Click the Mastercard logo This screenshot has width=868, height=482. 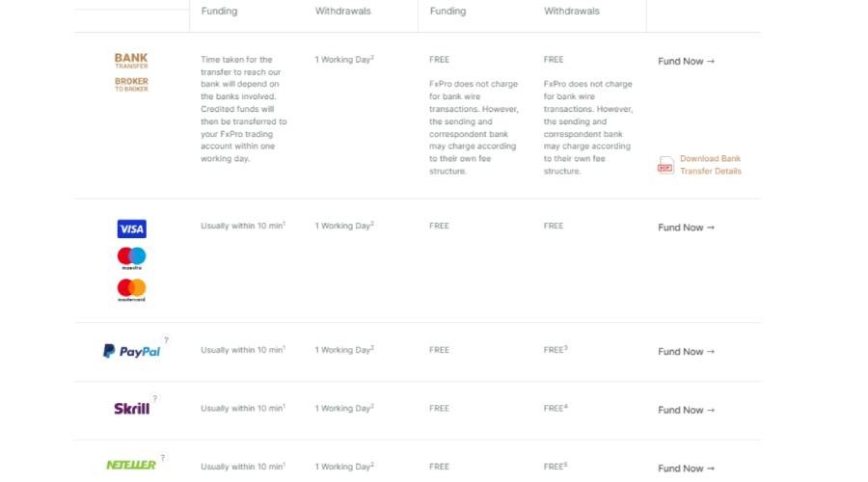pyautogui.click(x=131, y=288)
